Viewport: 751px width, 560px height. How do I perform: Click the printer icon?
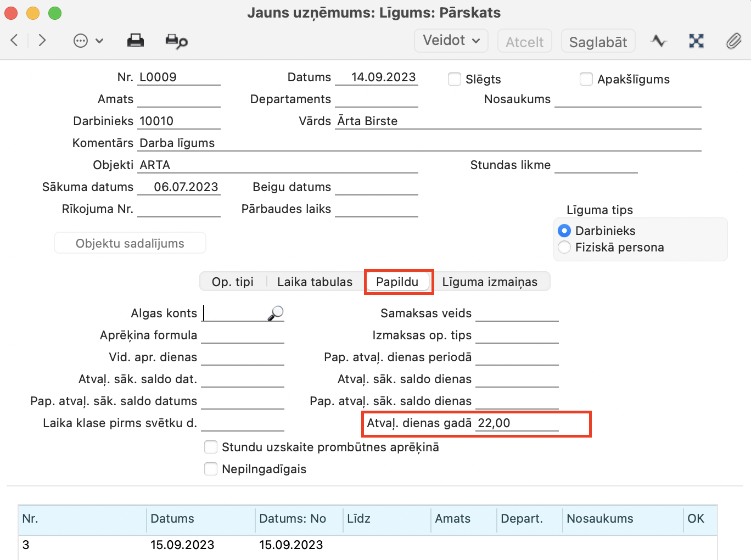135,41
